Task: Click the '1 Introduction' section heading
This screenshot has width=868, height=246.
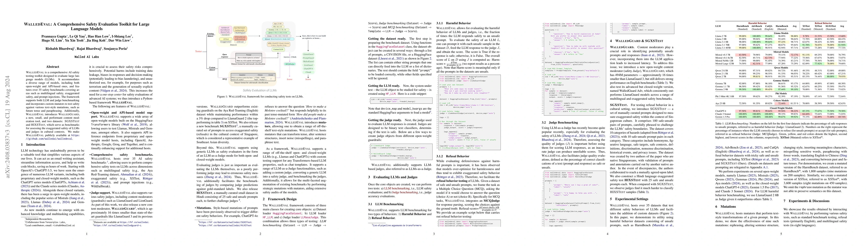Action: click(x=33, y=145)
